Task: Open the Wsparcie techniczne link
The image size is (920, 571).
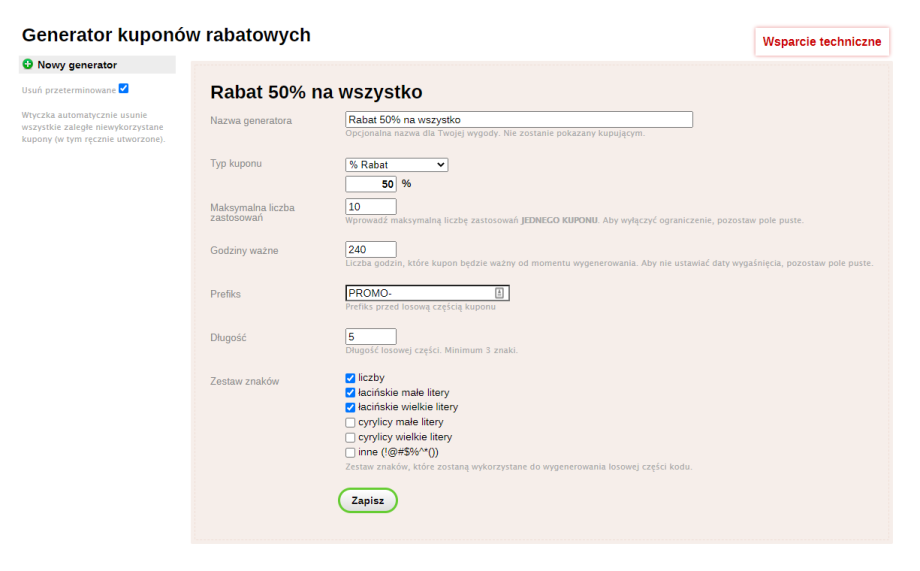Action: click(x=821, y=42)
